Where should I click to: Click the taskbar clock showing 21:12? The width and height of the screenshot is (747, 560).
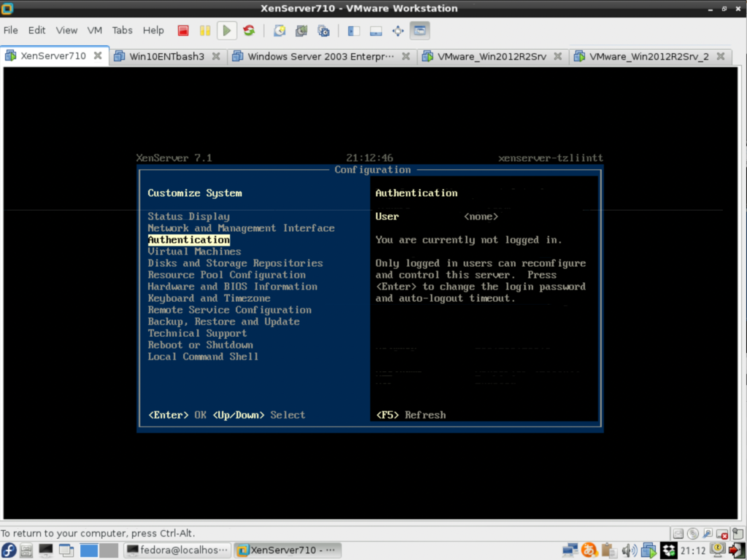[693, 551]
